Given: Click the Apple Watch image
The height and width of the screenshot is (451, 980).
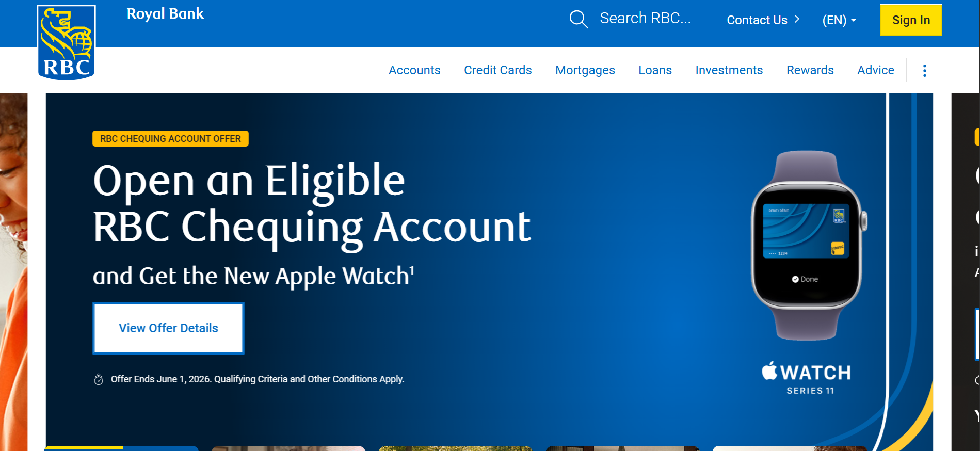Looking at the screenshot, I should pyautogui.click(x=809, y=246).
